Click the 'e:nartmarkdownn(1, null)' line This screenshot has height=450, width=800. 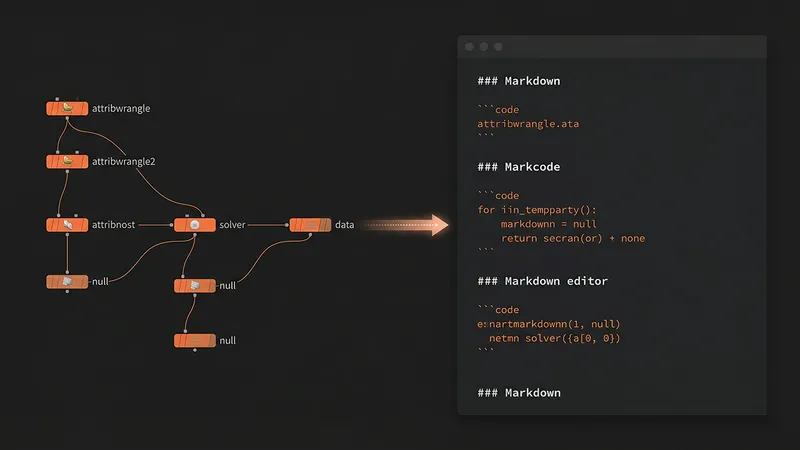click(548, 324)
